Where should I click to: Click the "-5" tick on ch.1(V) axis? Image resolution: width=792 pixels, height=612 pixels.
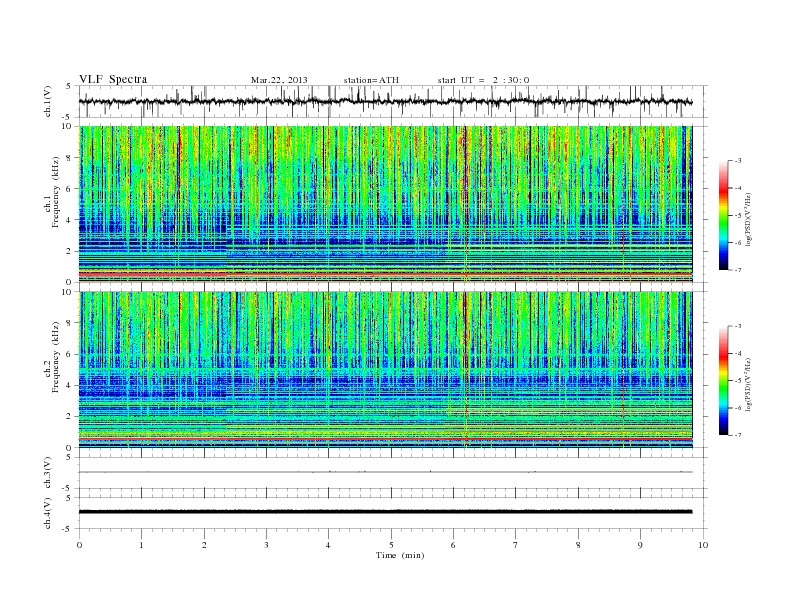coord(68,118)
